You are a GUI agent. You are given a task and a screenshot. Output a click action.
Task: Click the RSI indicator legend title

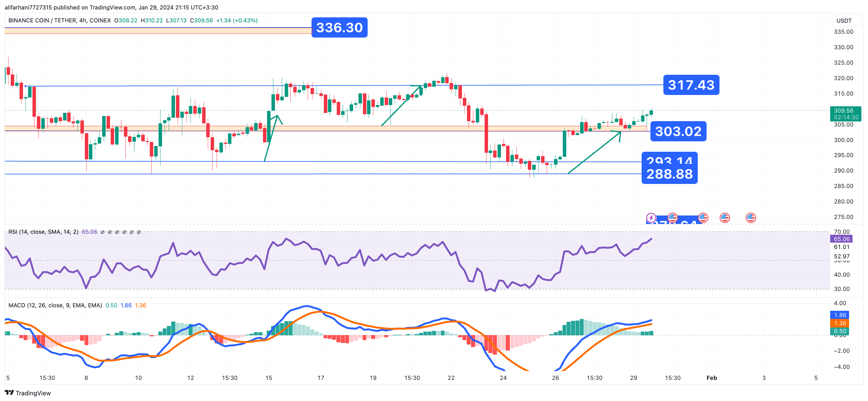pyautogui.click(x=43, y=232)
